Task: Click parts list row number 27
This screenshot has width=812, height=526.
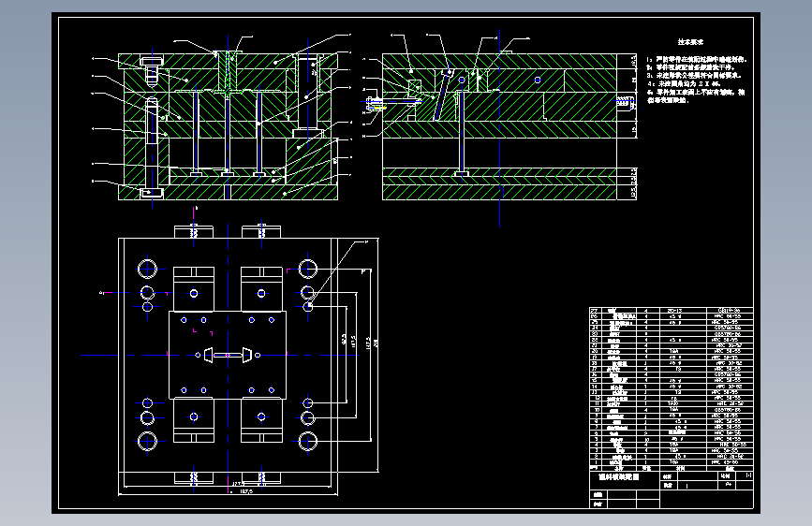Action: pos(672,311)
